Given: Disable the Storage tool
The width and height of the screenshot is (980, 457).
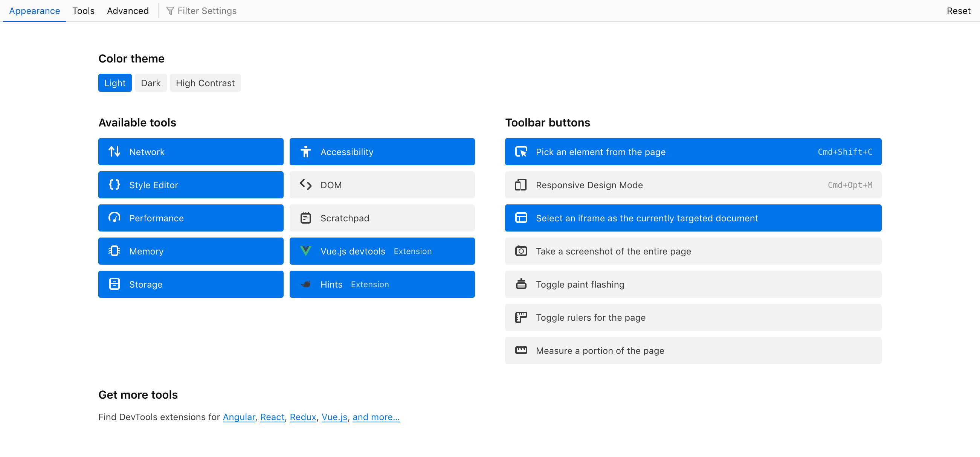Looking at the screenshot, I should coord(190,284).
